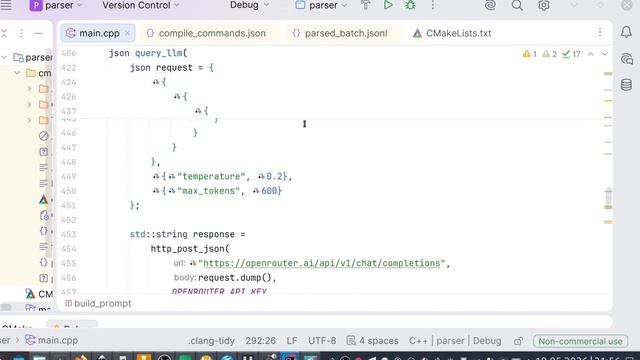This screenshot has width=640, height=360.
Task: Open the parser run configuration dropdown
Action: point(321,5)
